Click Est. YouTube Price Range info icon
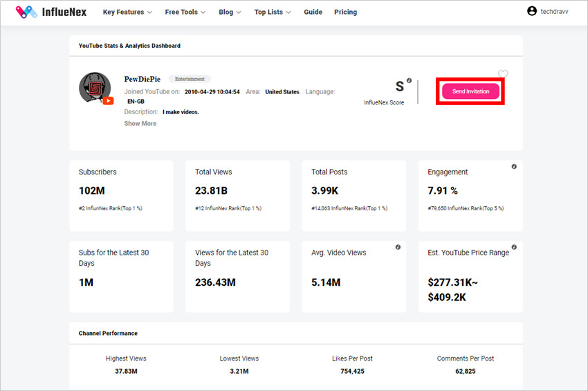588x391 pixels. pyautogui.click(x=514, y=247)
